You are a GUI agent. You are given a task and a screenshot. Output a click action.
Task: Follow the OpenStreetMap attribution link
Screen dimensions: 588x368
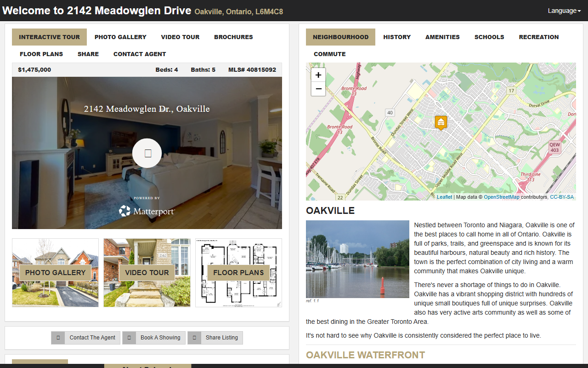(x=502, y=197)
